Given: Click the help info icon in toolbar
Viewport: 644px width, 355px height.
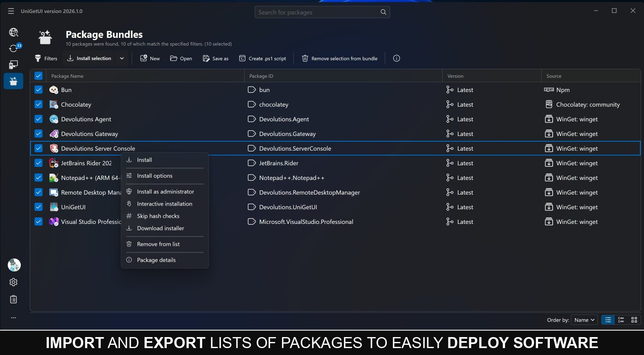Looking at the screenshot, I should [x=396, y=58].
